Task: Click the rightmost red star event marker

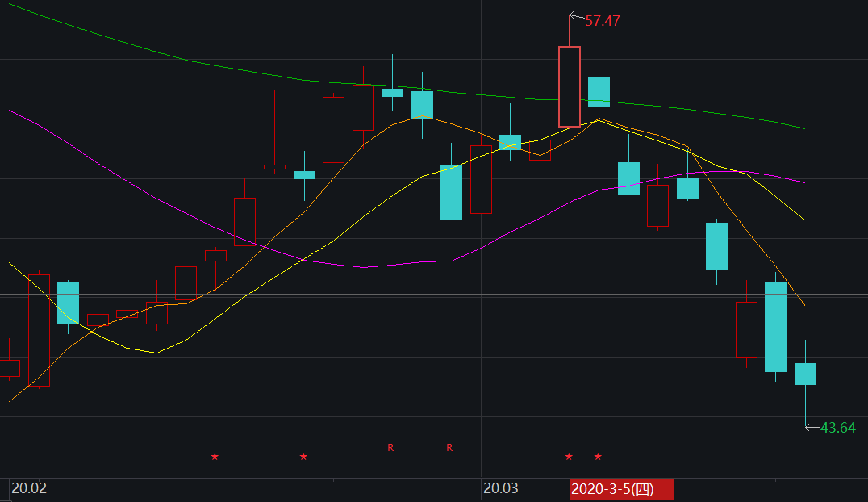Action: click(598, 457)
